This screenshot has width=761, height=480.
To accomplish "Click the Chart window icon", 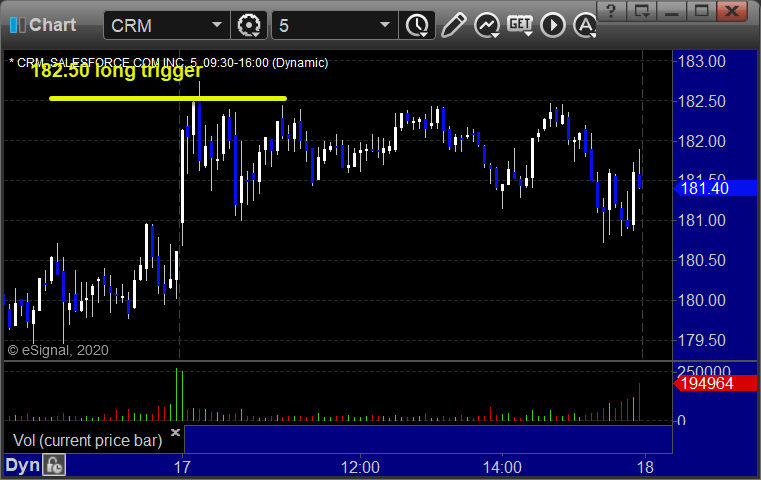I will 17,25.
